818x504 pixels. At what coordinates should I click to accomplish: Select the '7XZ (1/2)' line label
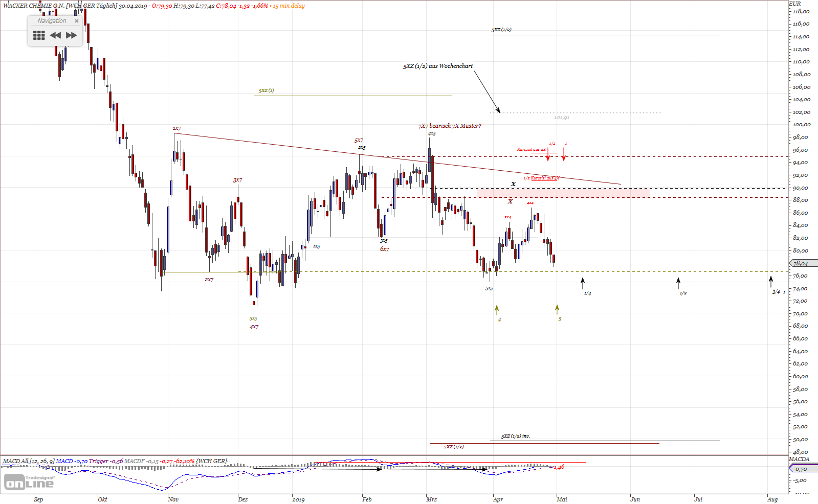454,447
